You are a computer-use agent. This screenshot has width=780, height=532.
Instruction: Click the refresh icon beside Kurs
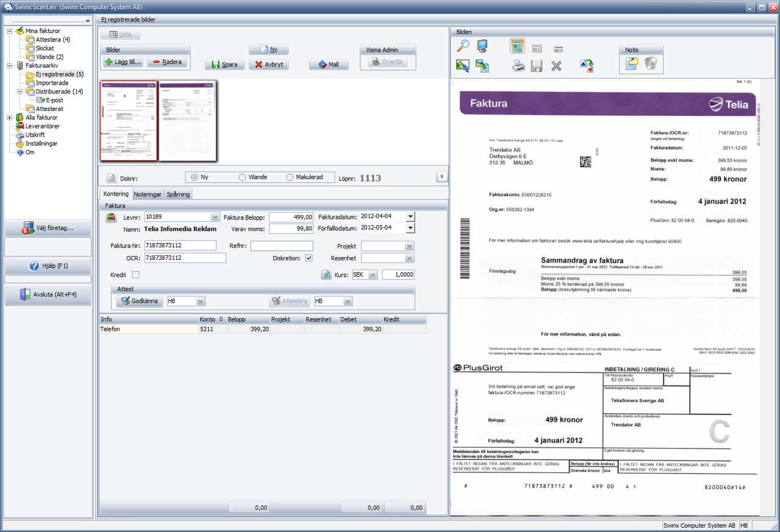[x=327, y=275]
